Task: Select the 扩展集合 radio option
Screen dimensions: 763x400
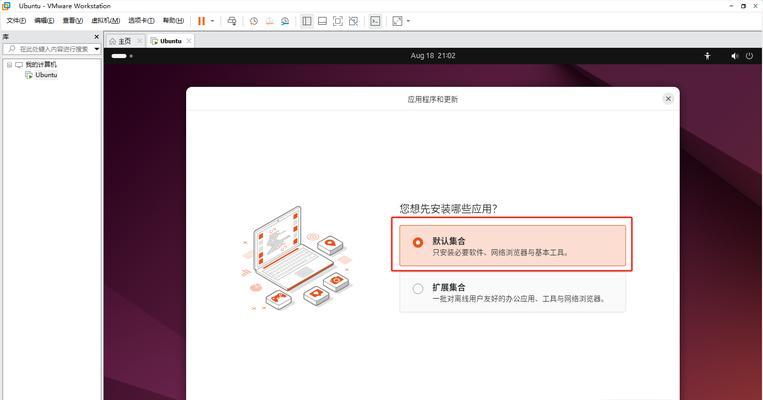Action: tap(418, 289)
